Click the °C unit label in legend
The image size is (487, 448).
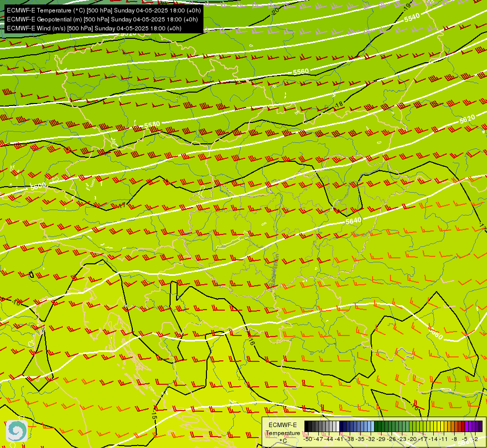point(283,441)
